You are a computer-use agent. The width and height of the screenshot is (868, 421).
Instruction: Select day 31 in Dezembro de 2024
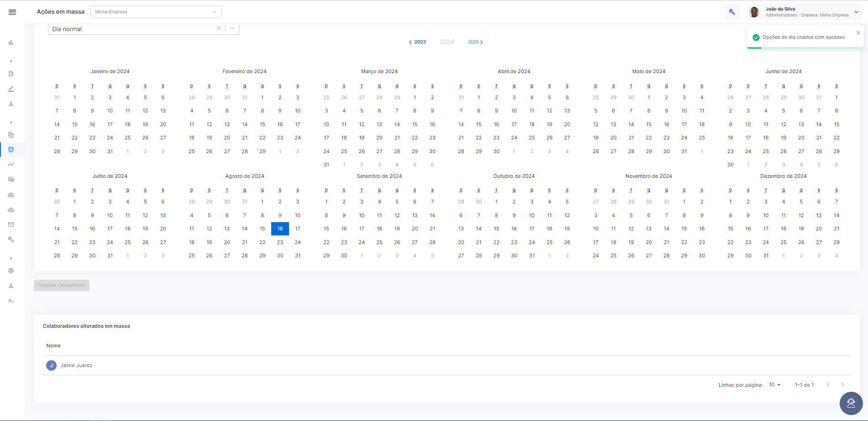point(766,256)
